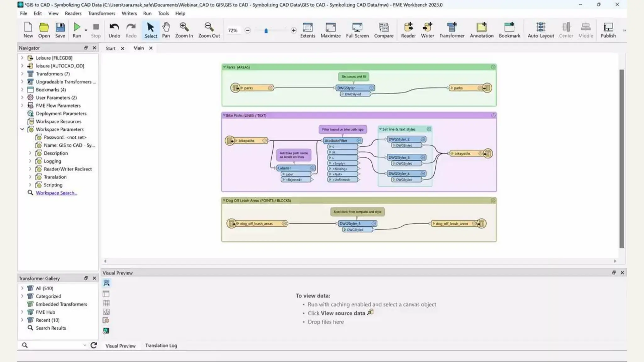Expand the Transformers (7) tree node

[22, 74]
